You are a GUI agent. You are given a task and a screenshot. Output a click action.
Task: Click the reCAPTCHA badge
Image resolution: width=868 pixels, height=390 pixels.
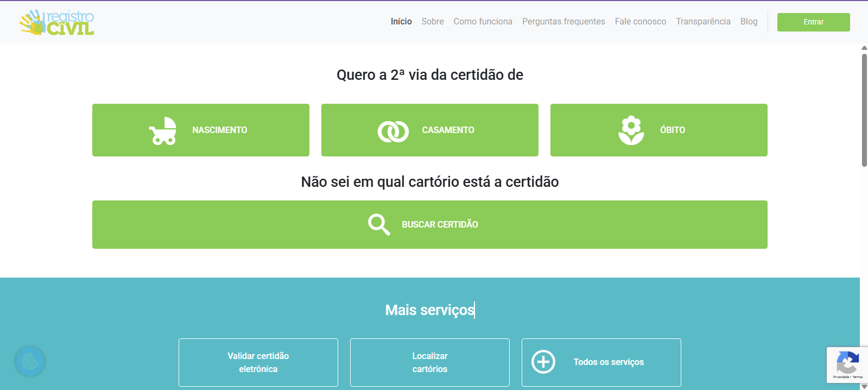click(x=847, y=364)
